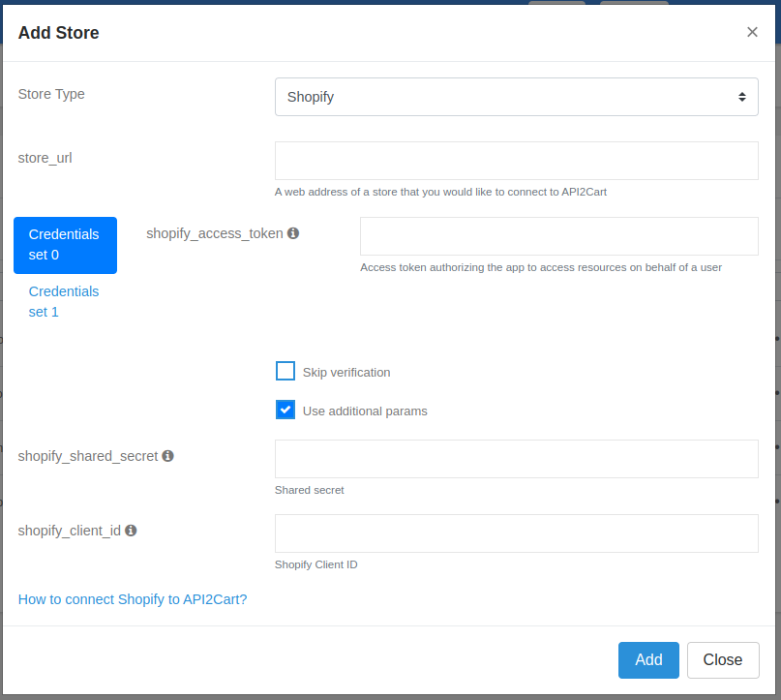The height and width of the screenshot is (700, 781).
Task: Click the Close button at the bottom
Action: tap(723, 659)
